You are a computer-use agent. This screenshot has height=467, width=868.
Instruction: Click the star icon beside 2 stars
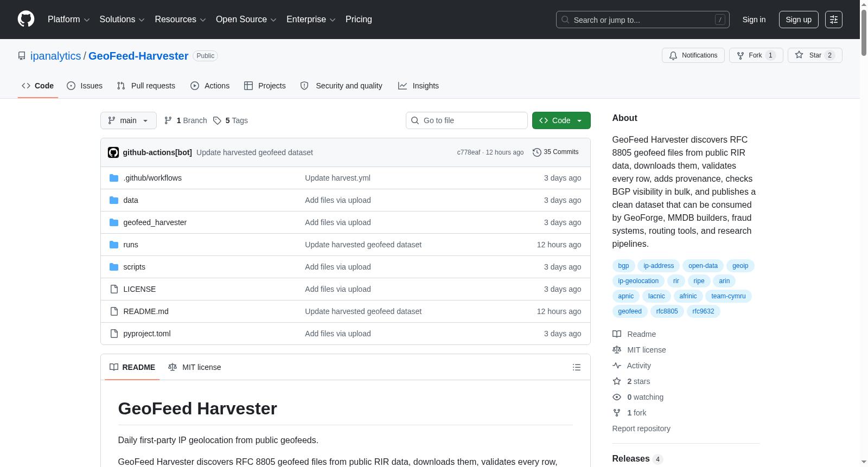pos(617,381)
